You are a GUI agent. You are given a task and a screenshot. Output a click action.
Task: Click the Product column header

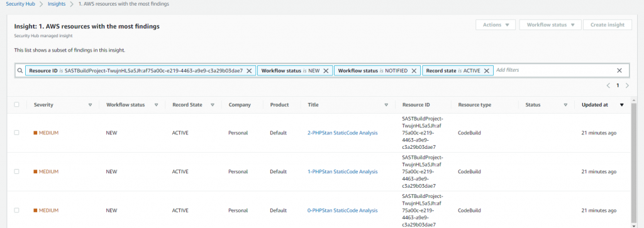[279, 105]
